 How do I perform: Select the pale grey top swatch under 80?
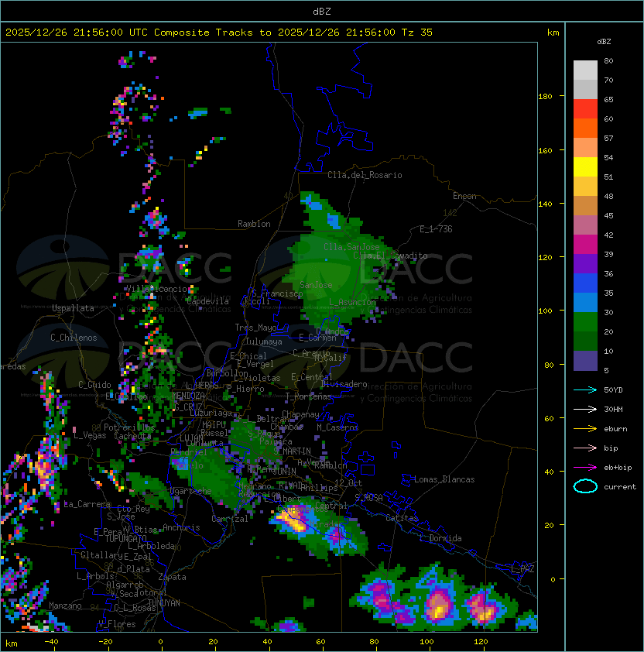tap(585, 70)
